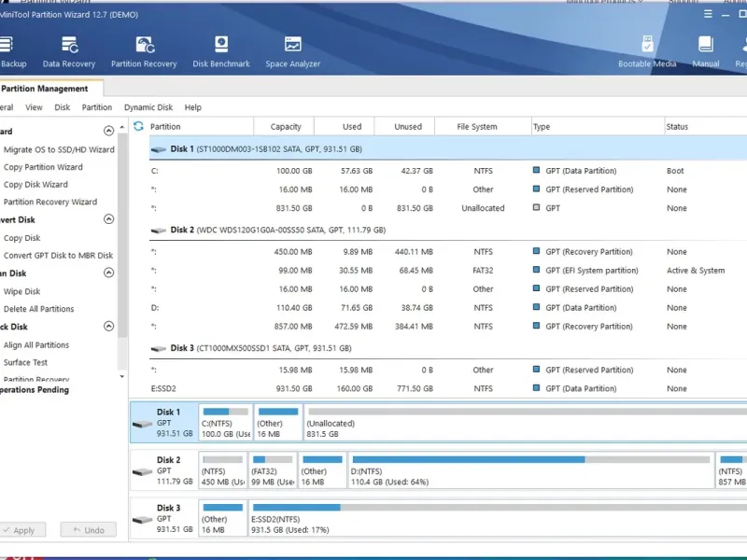Select the E:SSD2(NTFS) 931.5 GB block
The height and width of the screenshot is (560, 747).
coord(499,518)
